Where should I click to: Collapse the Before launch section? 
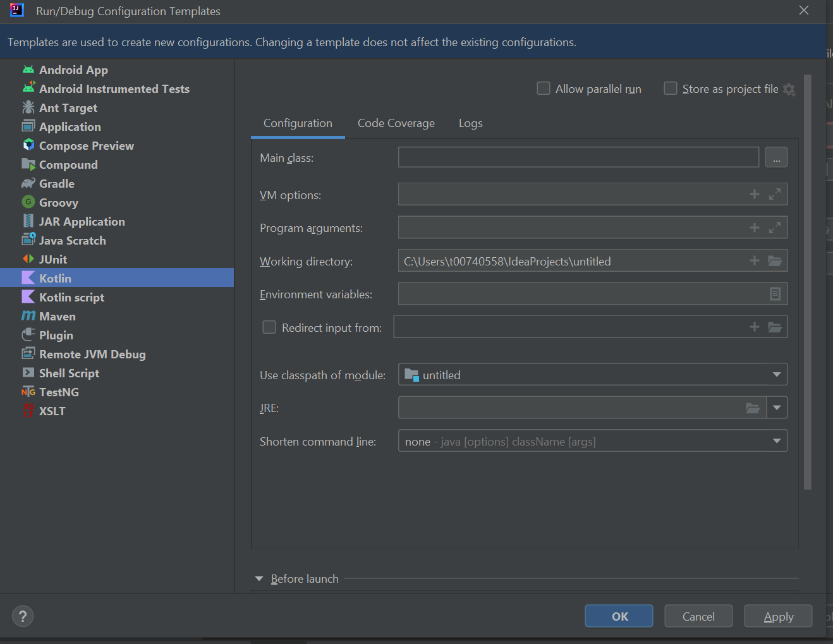pos(259,579)
